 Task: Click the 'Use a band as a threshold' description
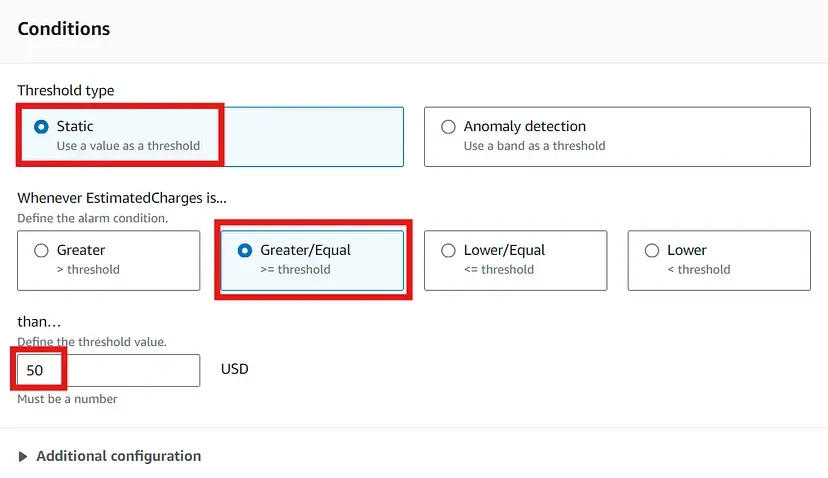tap(534, 146)
